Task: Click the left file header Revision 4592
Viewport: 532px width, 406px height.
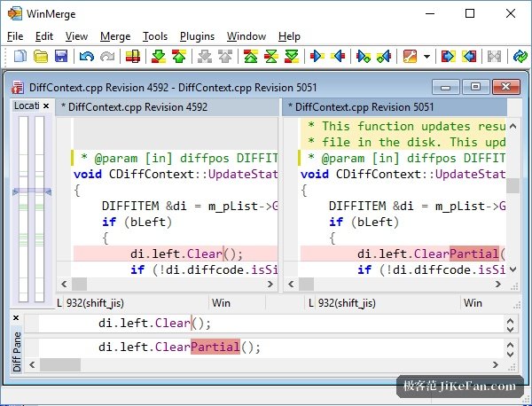Action: click(167, 107)
